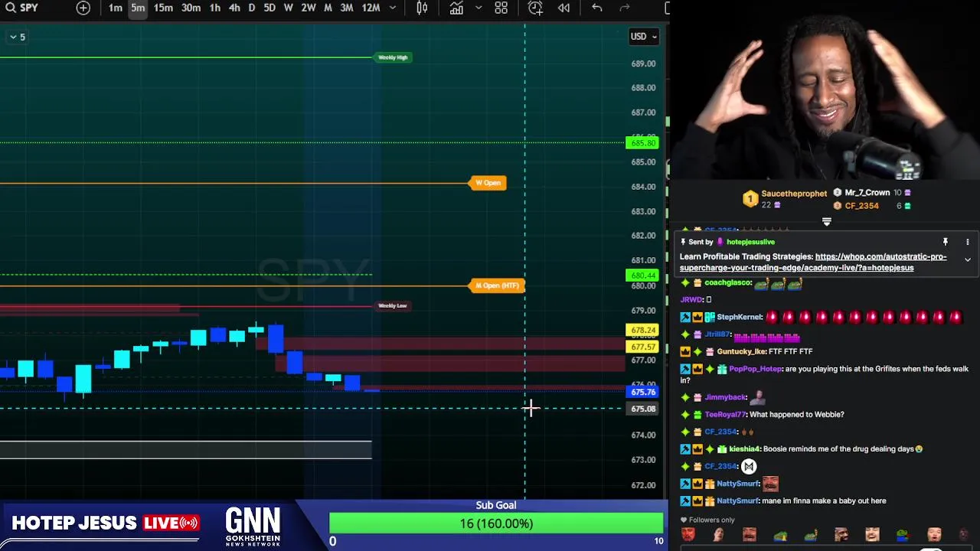Click the M emote in CF_2354's message
Screen dimensions: 980x551
[749, 467]
